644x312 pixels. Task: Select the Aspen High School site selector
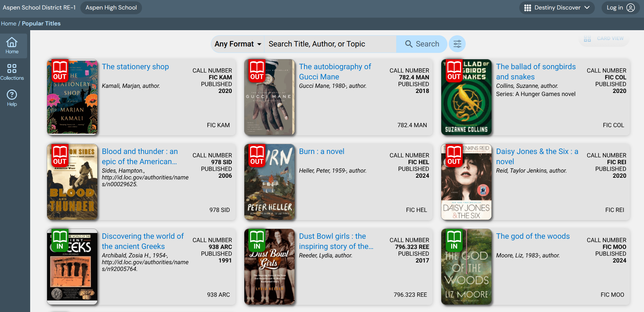pos(111,8)
